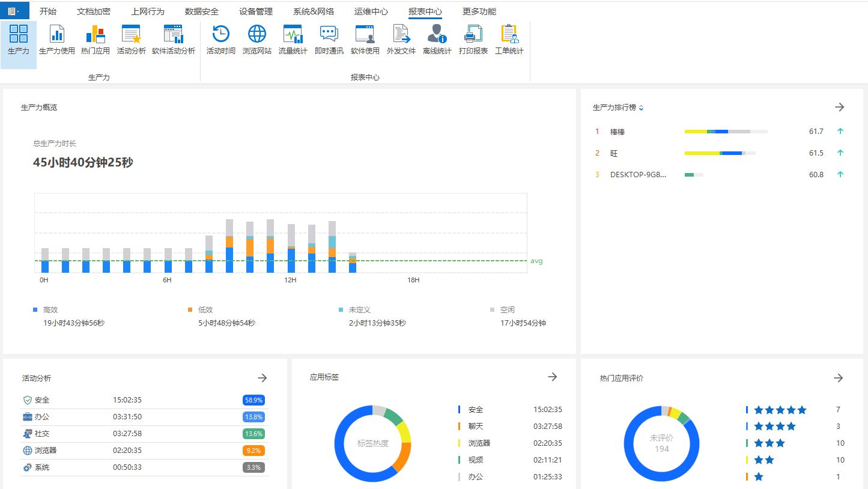Open the 流量统计 report

pyautogui.click(x=293, y=41)
